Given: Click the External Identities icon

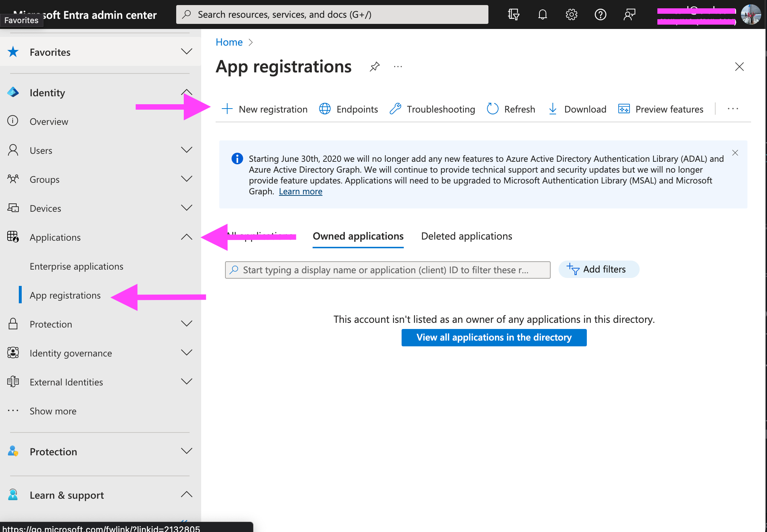Looking at the screenshot, I should coord(13,381).
